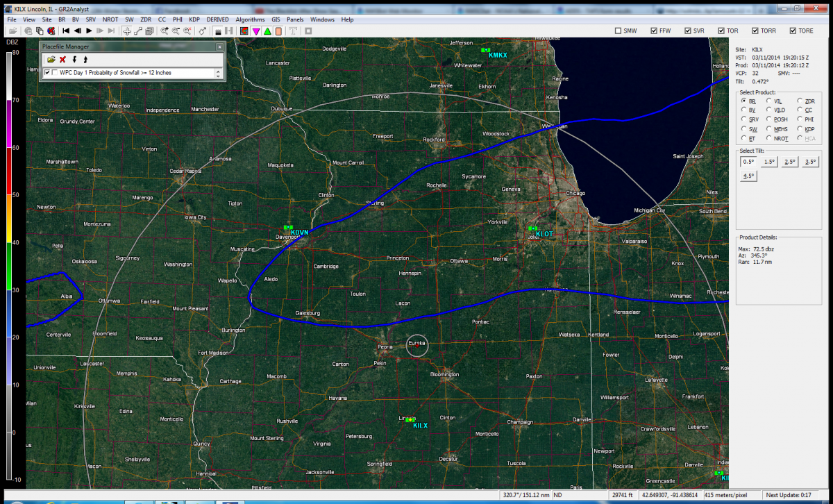Viewport: 833px width, 504px height.
Task: Click the zoom in magnifier
Action: 165,31
